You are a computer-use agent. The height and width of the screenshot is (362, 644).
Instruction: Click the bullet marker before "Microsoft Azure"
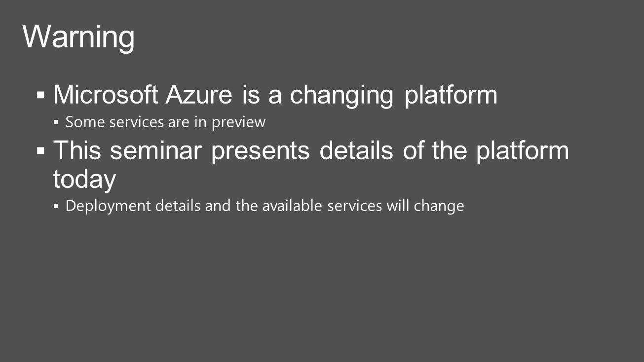[41, 94]
